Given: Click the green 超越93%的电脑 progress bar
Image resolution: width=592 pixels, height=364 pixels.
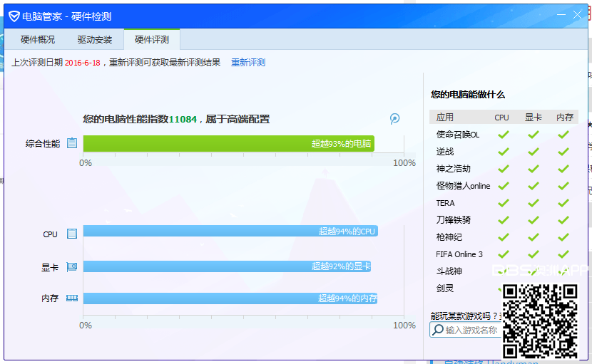Looking at the screenshot, I should (228, 144).
